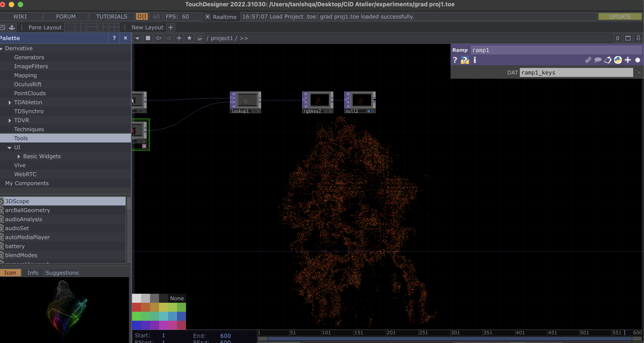Select four-pane grid layout icon

[114, 27]
